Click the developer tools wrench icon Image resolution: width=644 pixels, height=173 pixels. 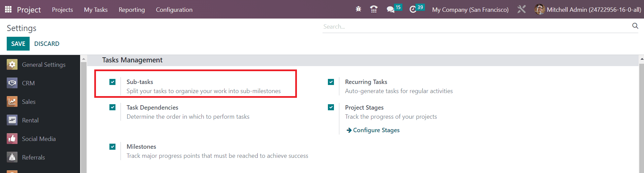(521, 9)
